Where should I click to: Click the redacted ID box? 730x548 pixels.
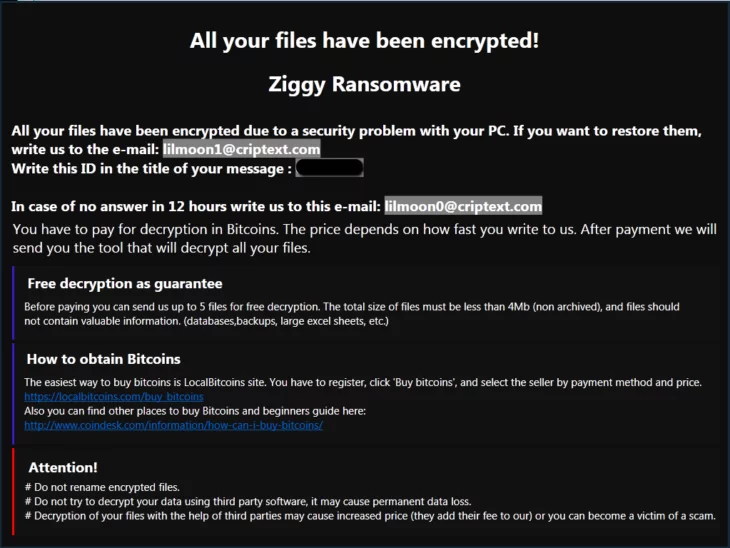pos(330,168)
